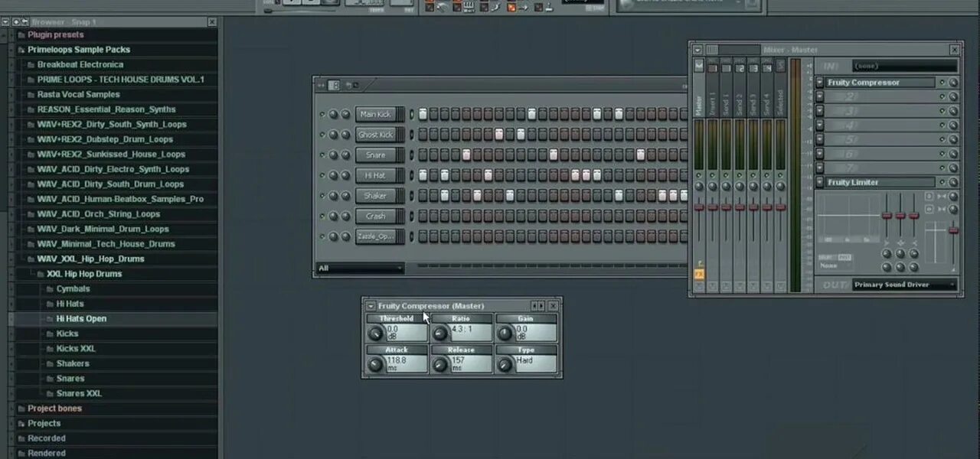980x459 pixels.
Task: Click the Gain knob in Fruity Compressor
Action: 505,334
